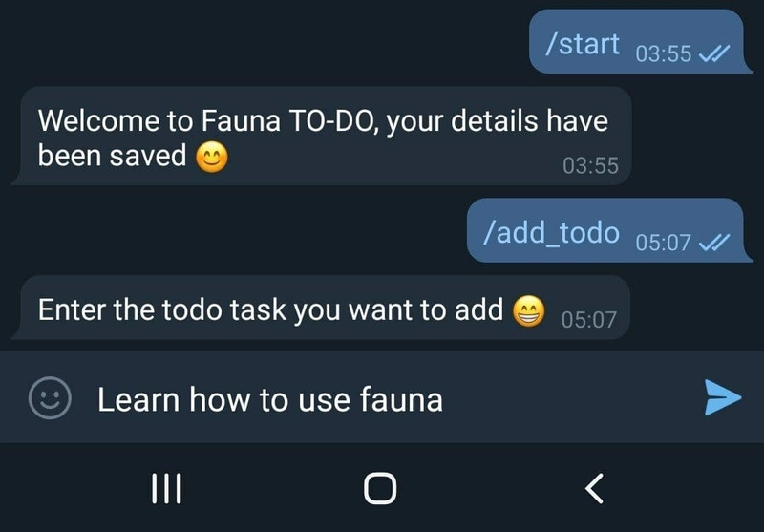Click the words 'been saved' in welcome message
This screenshot has width=764, height=532.
(x=112, y=156)
